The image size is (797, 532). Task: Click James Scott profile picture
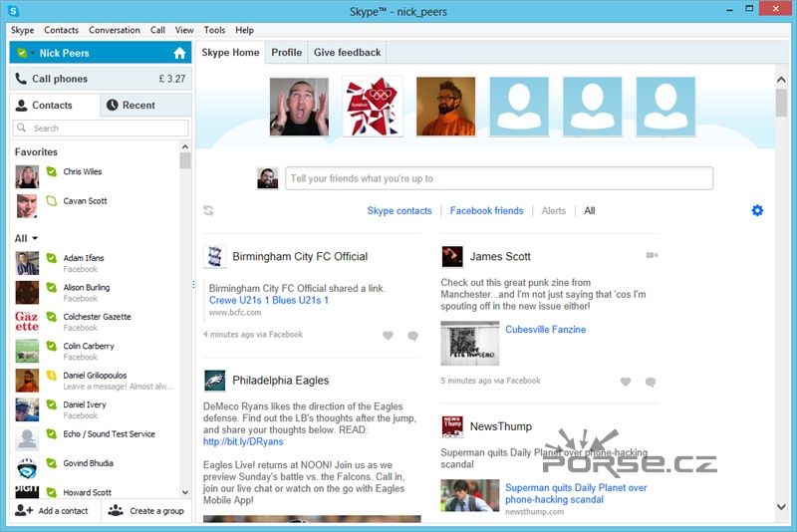point(452,257)
